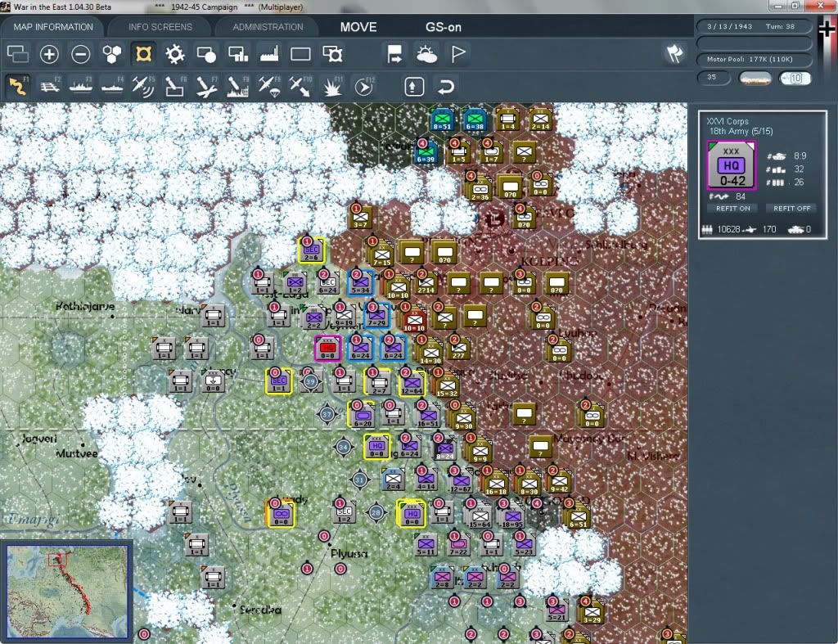Show factory locations with factory icon
Screen dimensions: 838x644
coord(268,54)
